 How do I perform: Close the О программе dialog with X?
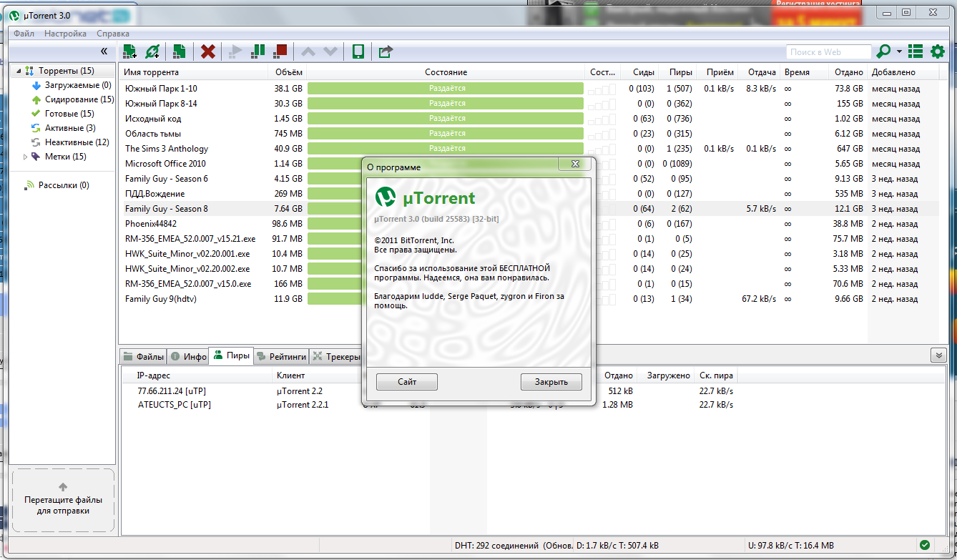pos(574,164)
